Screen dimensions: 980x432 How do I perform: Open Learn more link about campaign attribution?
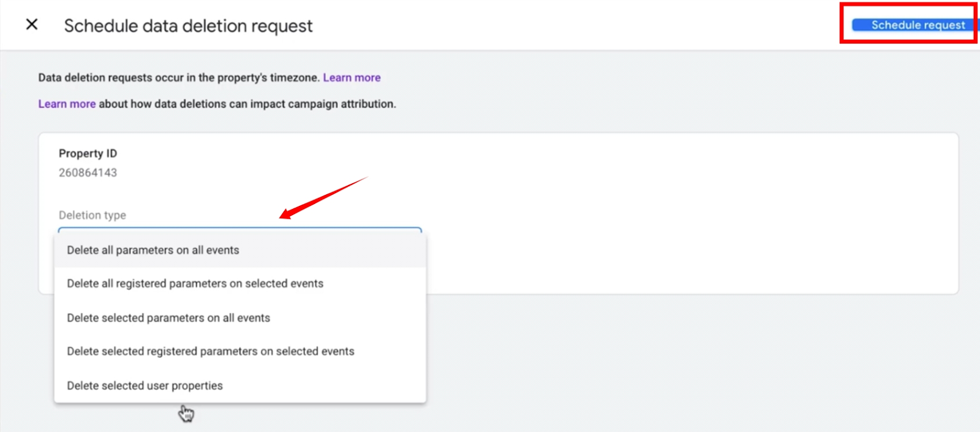point(67,104)
